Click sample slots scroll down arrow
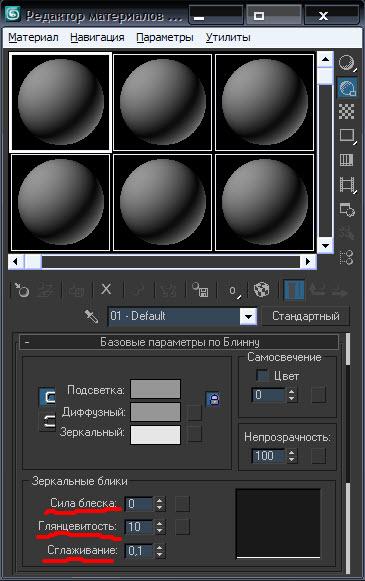Viewport: 365px width, 581px height. pos(325,245)
